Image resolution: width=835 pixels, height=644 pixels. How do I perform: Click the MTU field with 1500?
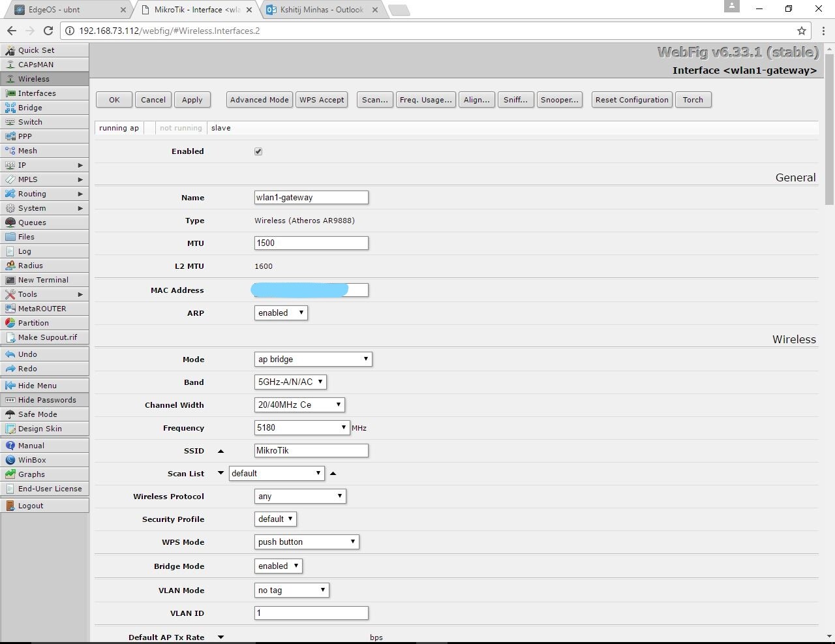point(311,243)
